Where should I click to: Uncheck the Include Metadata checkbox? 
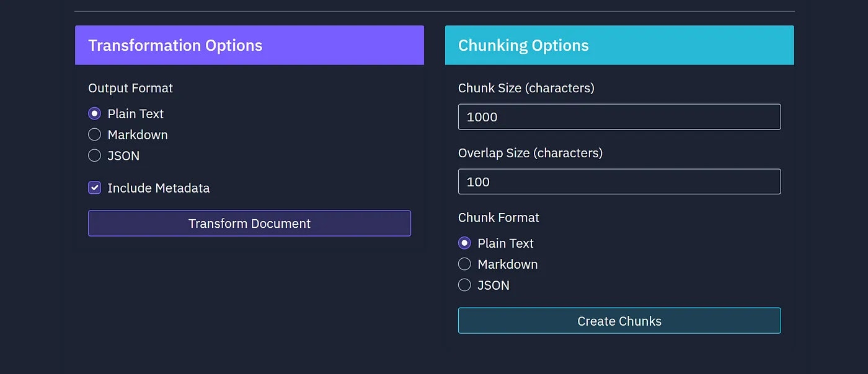pos(94,188)
